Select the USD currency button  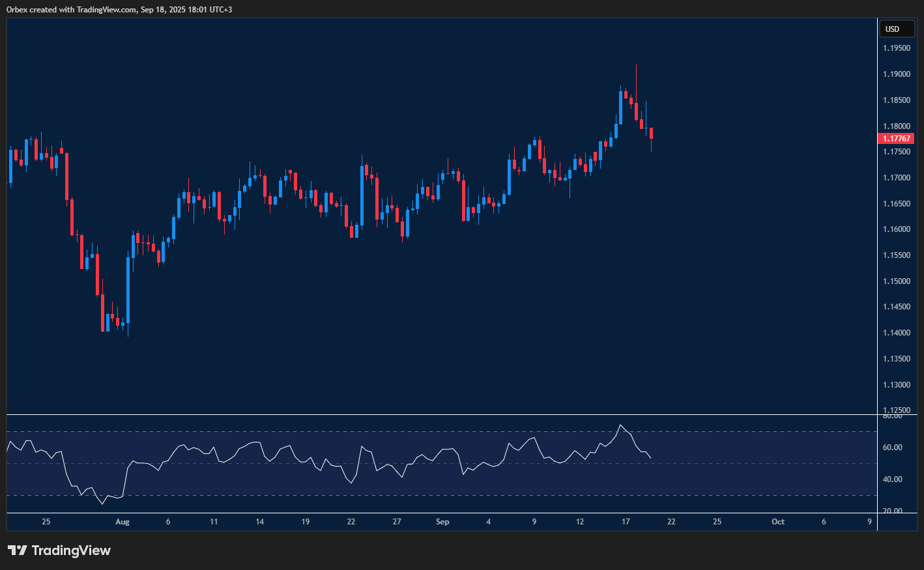click(x=897, y=29)
